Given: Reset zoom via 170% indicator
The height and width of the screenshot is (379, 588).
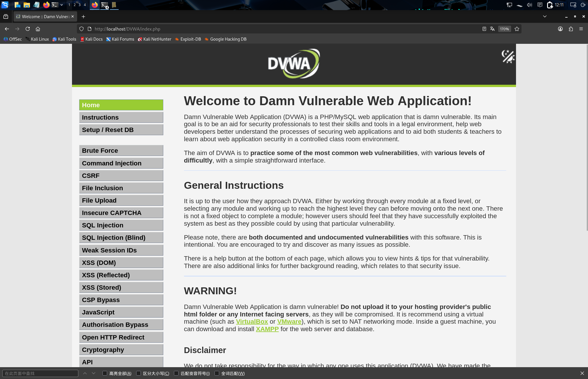Looking at the screenshot, I should pyautogui.click(x=504, y=29).
